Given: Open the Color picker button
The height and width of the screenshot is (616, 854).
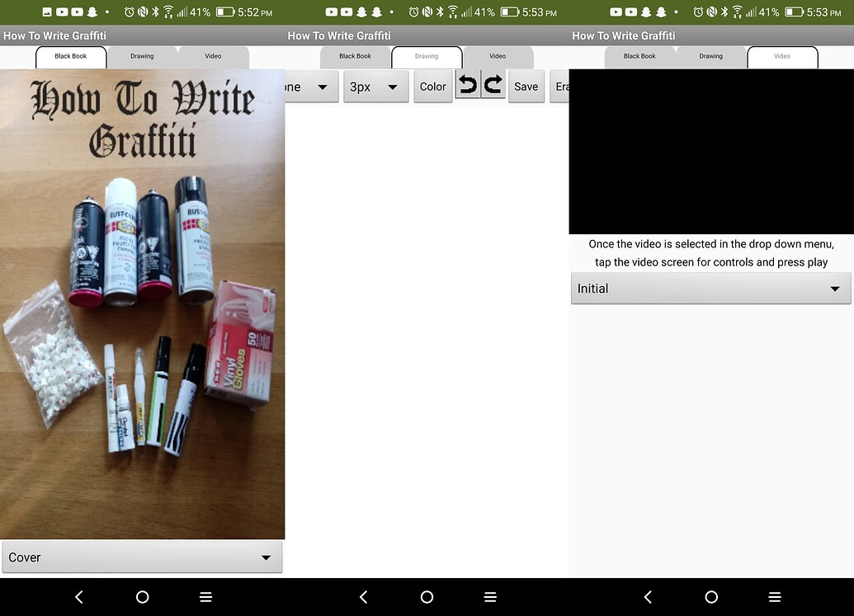Looking at the screenshot, I should 432,86.
